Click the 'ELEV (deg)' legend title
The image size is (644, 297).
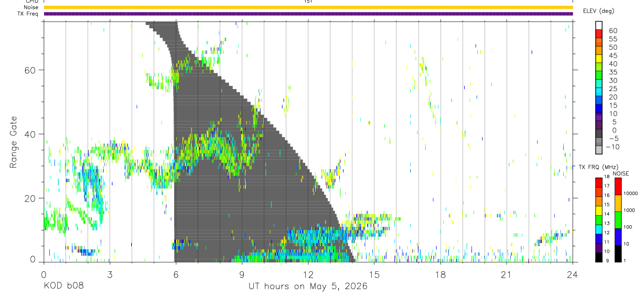click(x=598, y=10)
